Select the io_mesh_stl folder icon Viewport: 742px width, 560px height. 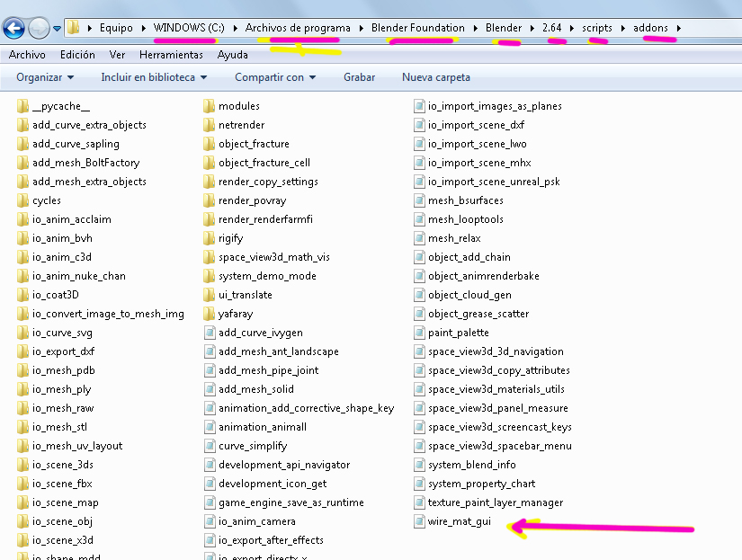click(22, 427)
